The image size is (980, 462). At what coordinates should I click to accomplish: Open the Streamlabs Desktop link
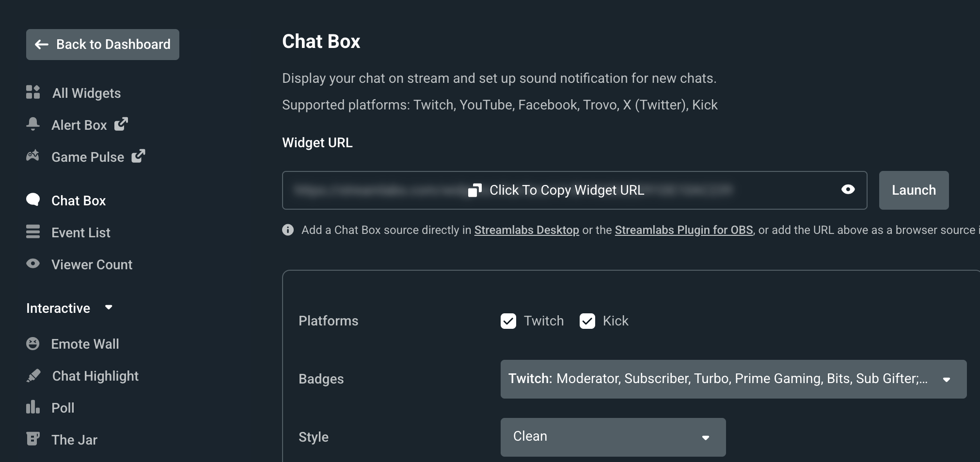526,230
